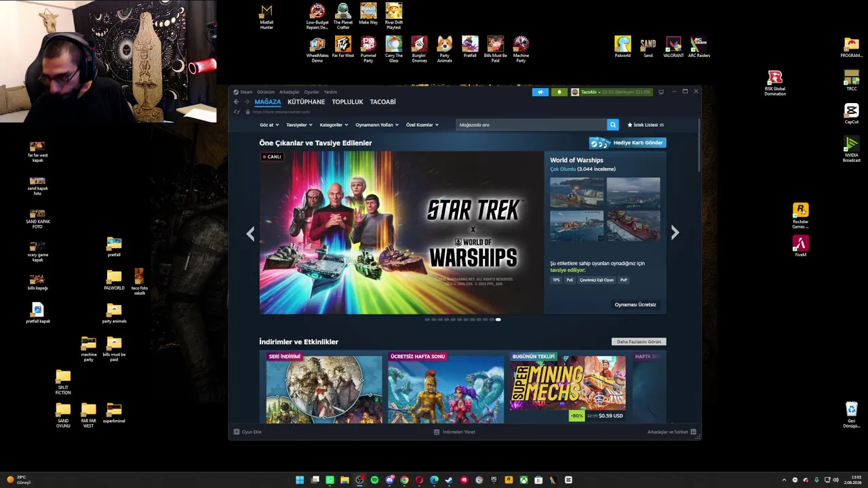The image size is (868, 488).
Task: Open Steam notifications bell
Action: pos(559,92)
